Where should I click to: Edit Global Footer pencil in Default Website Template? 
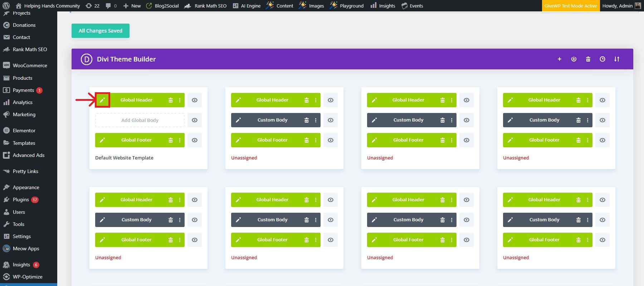click(x=102, y=140)
